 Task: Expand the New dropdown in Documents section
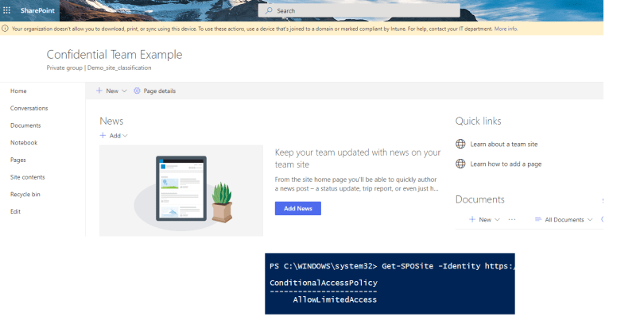coord(497,219)
